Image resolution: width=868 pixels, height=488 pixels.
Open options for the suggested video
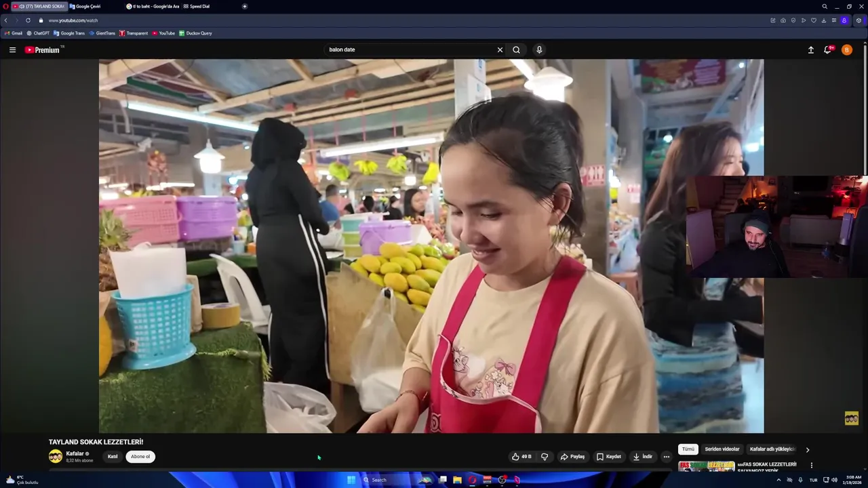811,466
